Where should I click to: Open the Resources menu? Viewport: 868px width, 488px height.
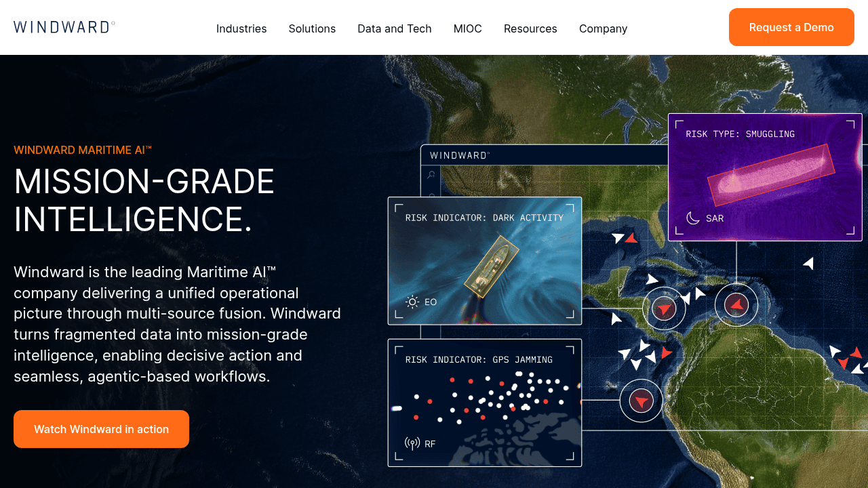[530, 28]
